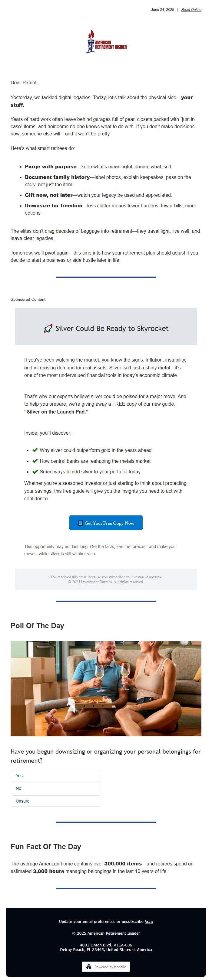Click the green checkmark next to outperform gold bullet

click(x=35, y=450)
